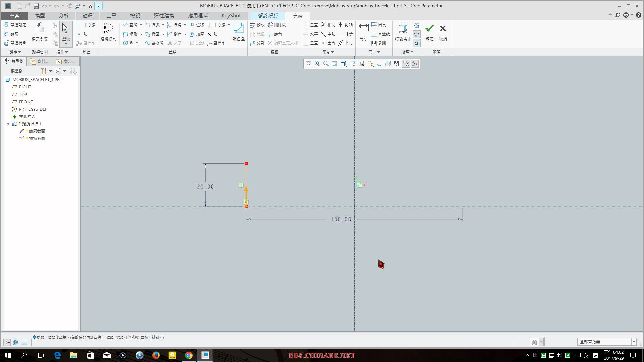644x362 pixels.
Task: Switch to the 螺旋掃描 ribbon tab
Action: pos(268,16)
